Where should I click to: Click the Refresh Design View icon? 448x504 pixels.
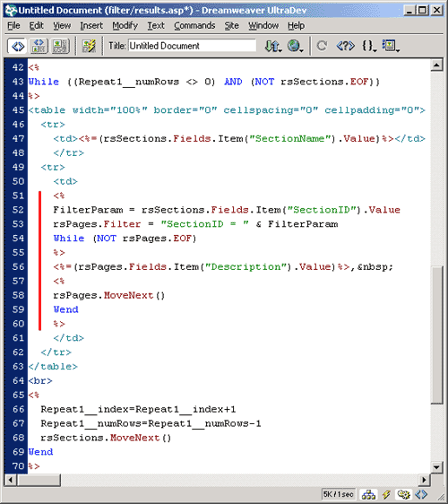tap(322, 46)
